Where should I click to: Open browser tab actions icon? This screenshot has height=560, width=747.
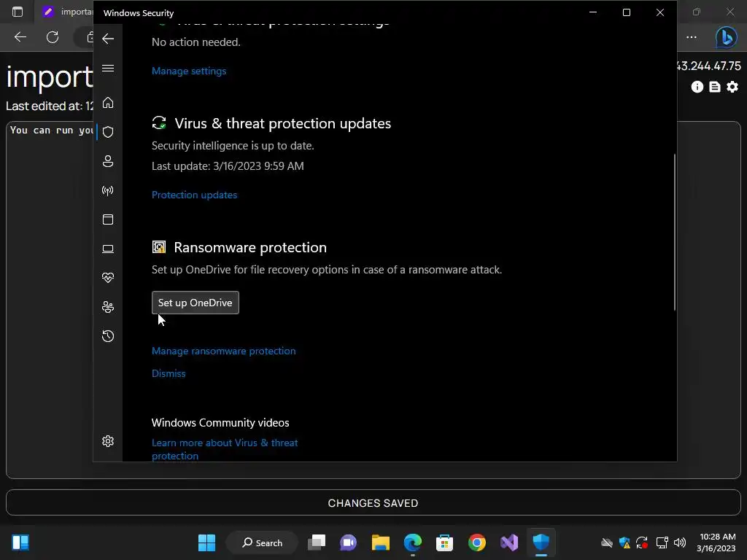point(18,12)
